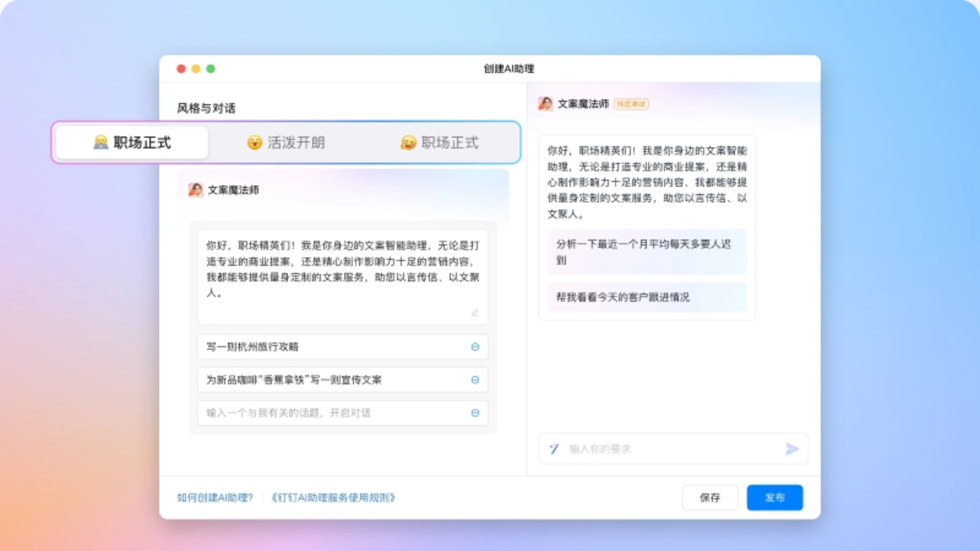Image resolution: width=980 pixels, height=551 pixels.
Task: Click the 保存 save button
Action: [x=709, y=497]
